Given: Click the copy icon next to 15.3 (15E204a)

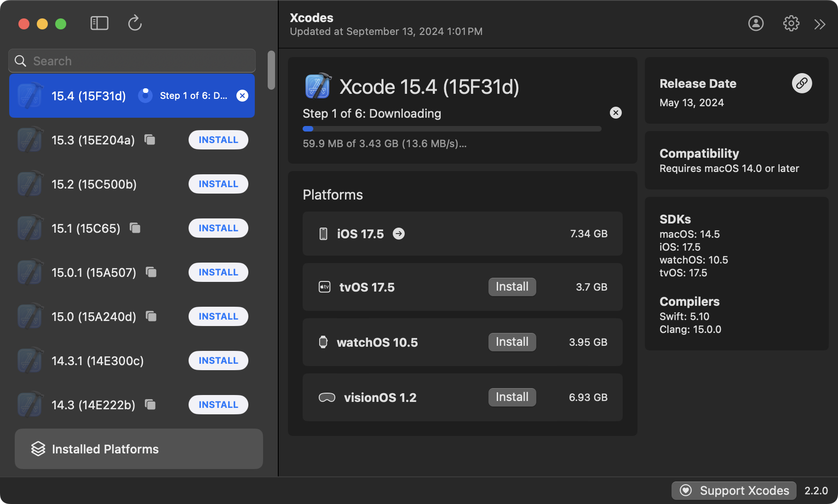Looking at the screenshot, I should [x=150, y=139].
